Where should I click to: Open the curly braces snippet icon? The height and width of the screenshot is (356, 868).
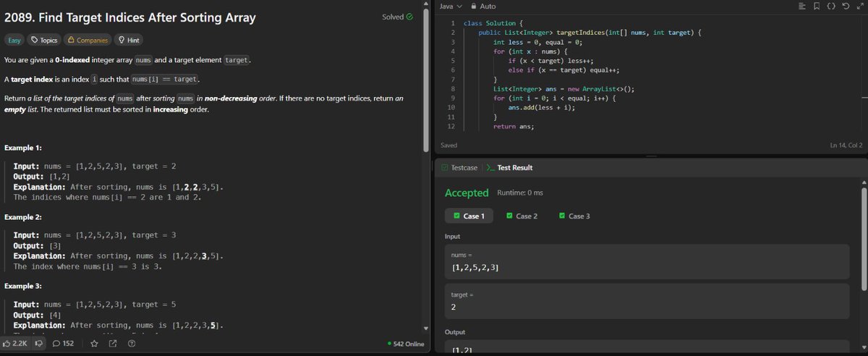(830, 6)
